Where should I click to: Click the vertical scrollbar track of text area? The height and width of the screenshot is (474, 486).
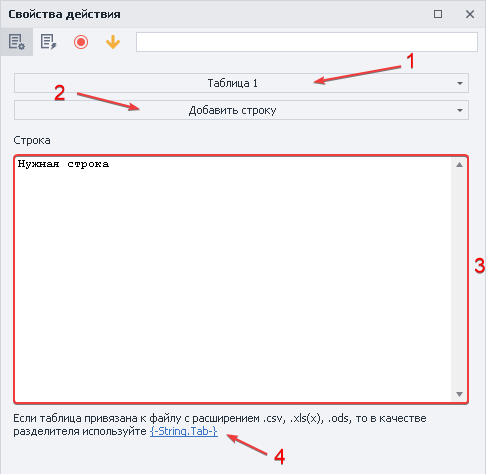pyautogui.click(x=459, y=279)
